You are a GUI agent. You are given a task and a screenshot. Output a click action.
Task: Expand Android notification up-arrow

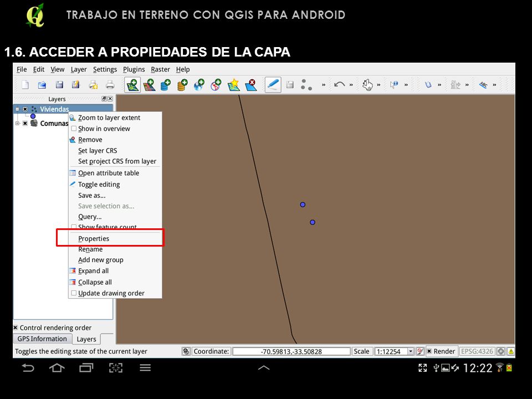(264, 368)
